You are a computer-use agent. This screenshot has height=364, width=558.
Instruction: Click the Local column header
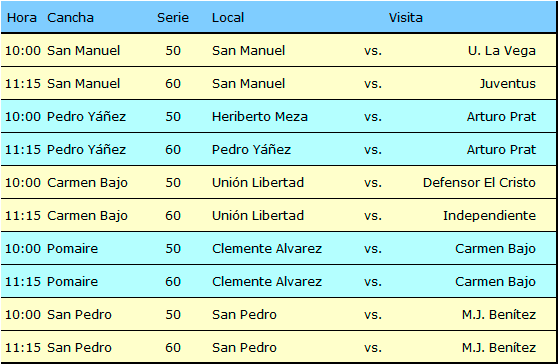[x=228, y=17]
